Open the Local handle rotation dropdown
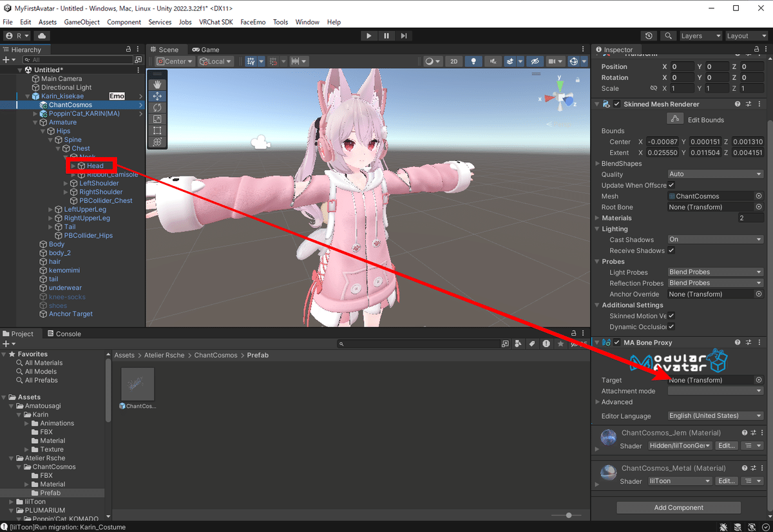 click(x=216, y=61)
